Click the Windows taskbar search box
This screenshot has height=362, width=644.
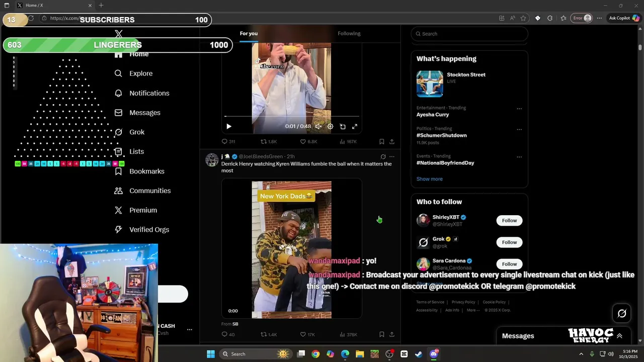click(x=256, y=354)
